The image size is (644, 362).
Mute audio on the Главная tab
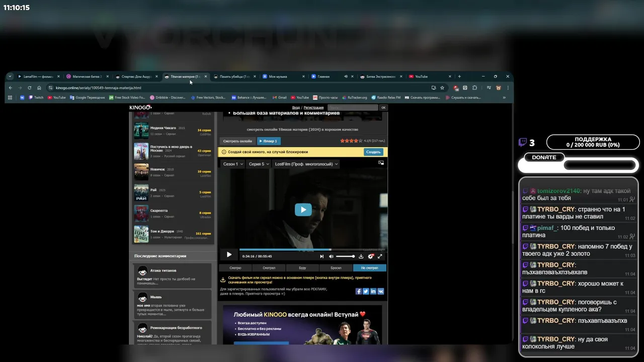(x=346, y=76)
